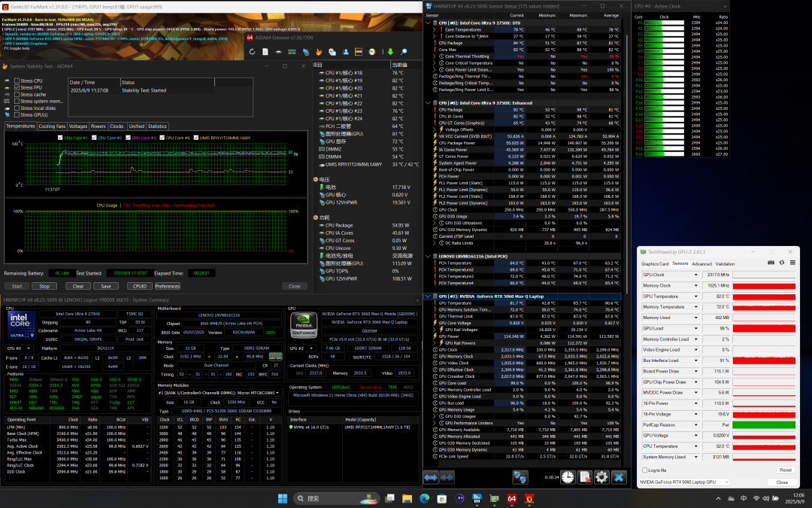812x508 pixels.
Task: Toggle CPU Core #1 graph checkbox
Action: click(60, 138)
